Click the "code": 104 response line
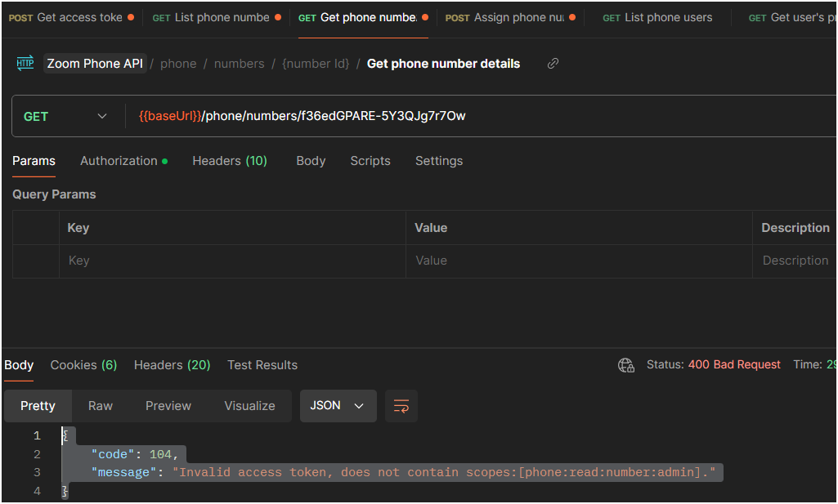Image resolution: width=838 pixels, height=504 pixels. pyautogui.click(x=135, y=454)
